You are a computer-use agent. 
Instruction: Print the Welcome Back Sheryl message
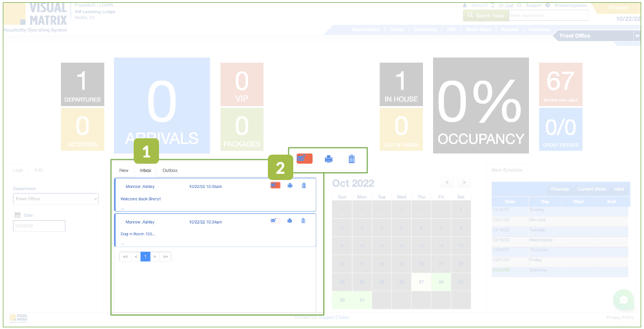(290, 185)
